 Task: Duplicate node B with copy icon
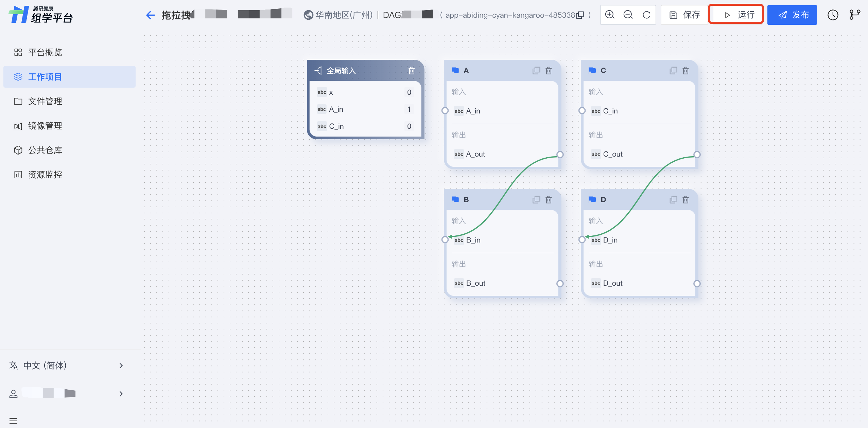pos(536,200)
